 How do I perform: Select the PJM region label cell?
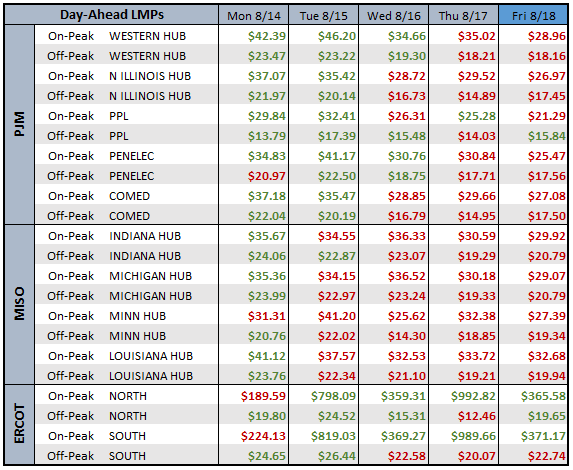20,125
